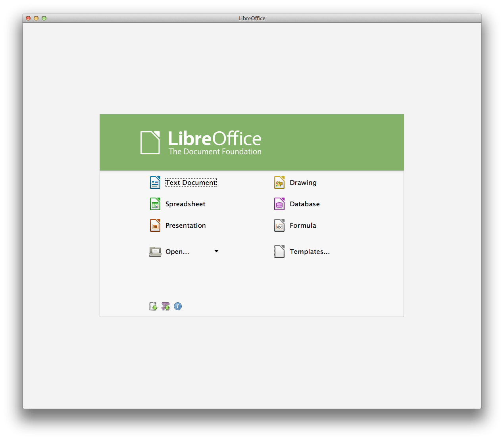Select the Text Document label
The image size is (504, 440).
point(190,183)
